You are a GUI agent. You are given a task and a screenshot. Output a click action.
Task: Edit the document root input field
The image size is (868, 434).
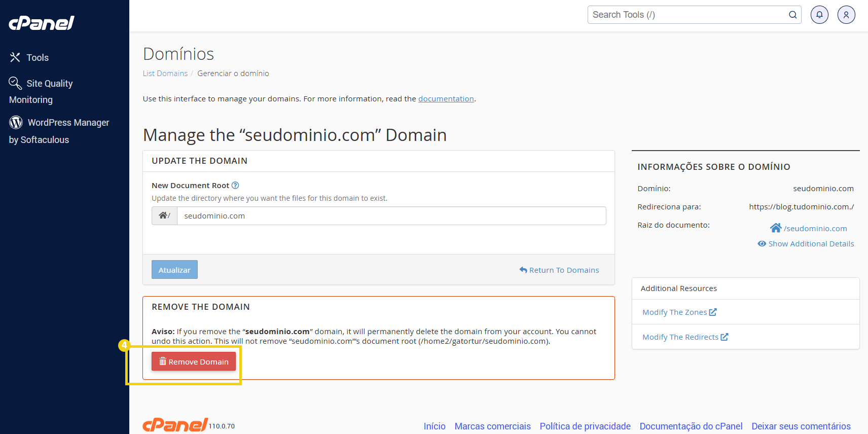coord(391,215)
